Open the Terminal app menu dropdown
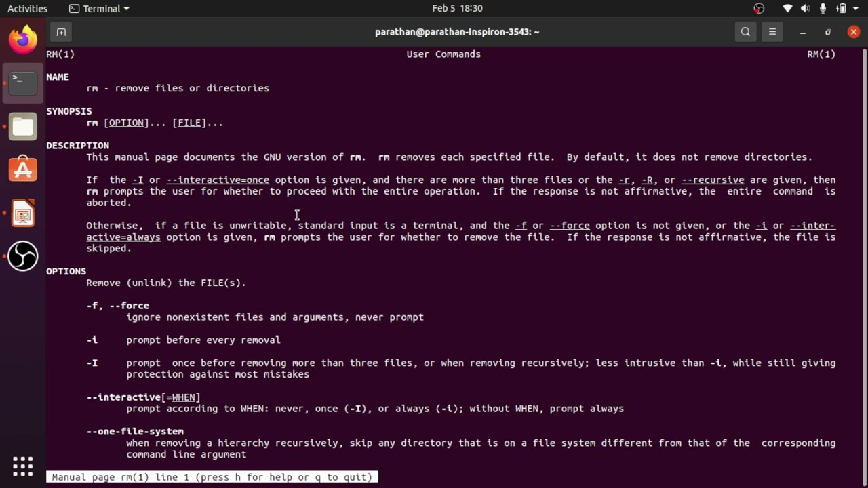 point(100,9)
